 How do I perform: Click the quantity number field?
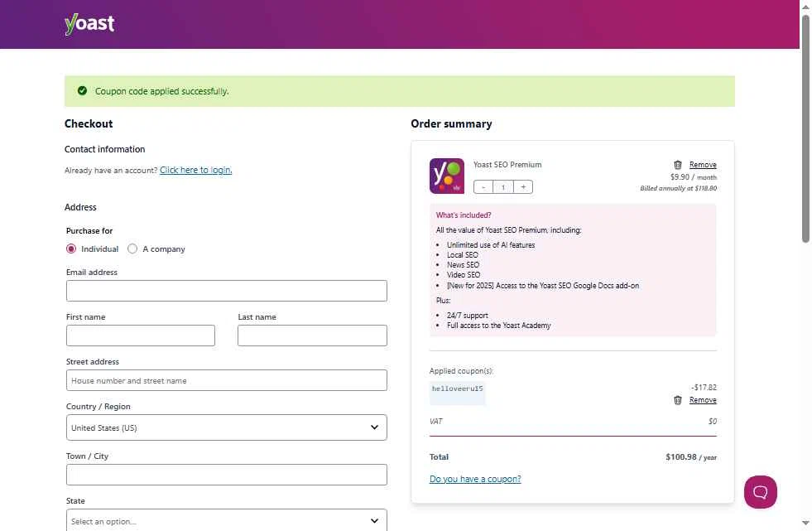click(502, 187)
